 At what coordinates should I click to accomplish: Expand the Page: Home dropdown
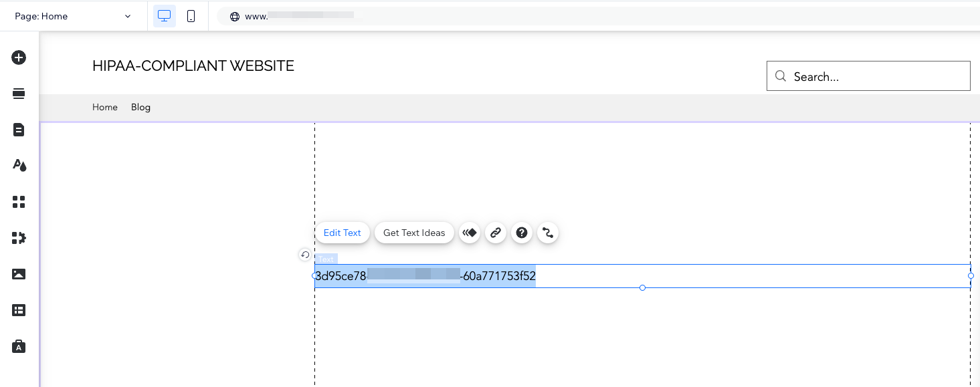(x=73, y=16)
